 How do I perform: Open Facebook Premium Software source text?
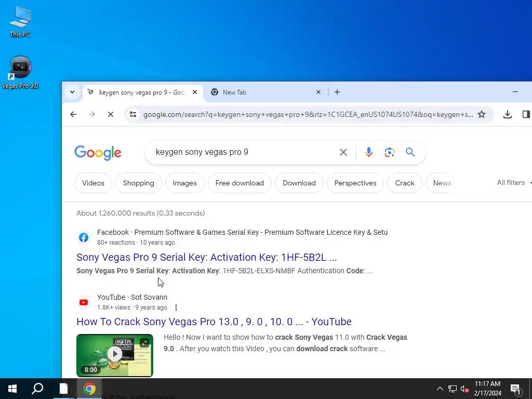[242, 232]
